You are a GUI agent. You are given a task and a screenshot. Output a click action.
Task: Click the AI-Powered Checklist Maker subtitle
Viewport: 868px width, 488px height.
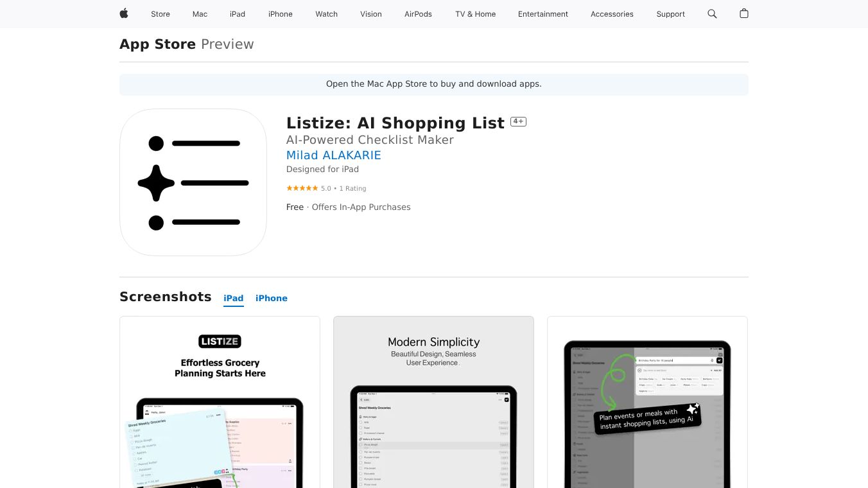point(370,140)
